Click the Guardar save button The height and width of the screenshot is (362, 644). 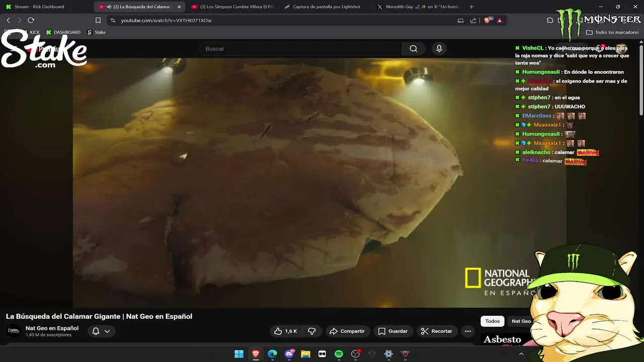pos(393,331)
